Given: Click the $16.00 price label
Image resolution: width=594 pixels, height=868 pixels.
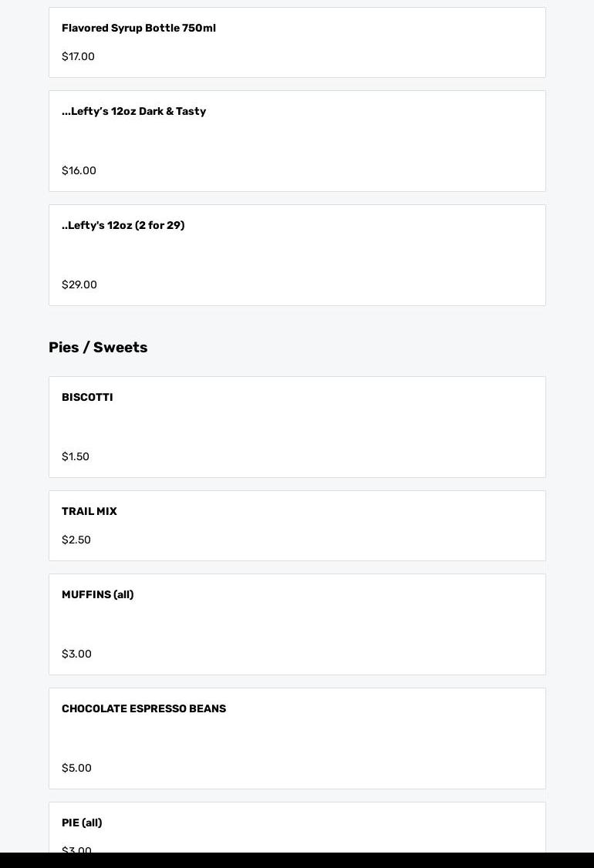Looking at the screenshot, I should pos(79,171).
